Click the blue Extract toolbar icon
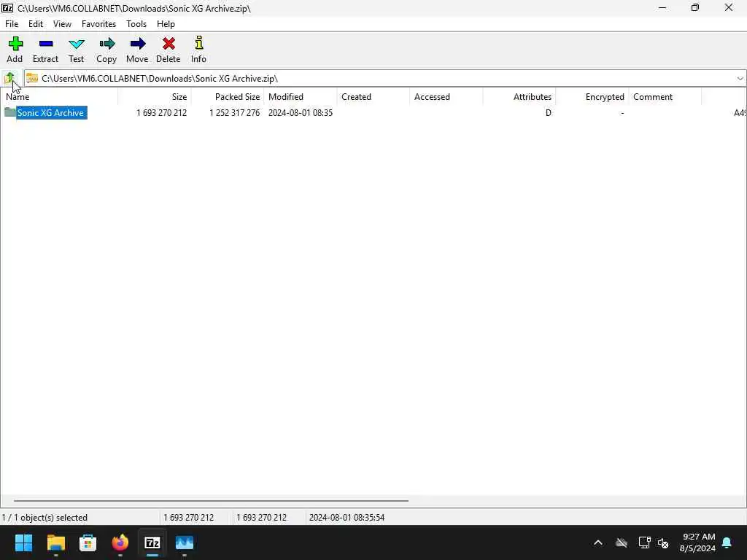Viewport: 747px width, 560px height. click(x=46, y=44)
